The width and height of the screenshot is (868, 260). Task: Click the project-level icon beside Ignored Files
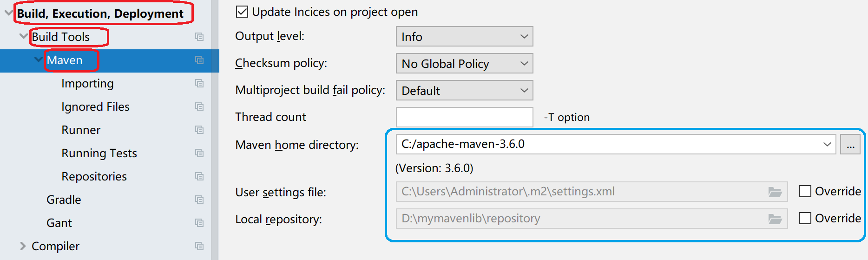coord(199,107)
